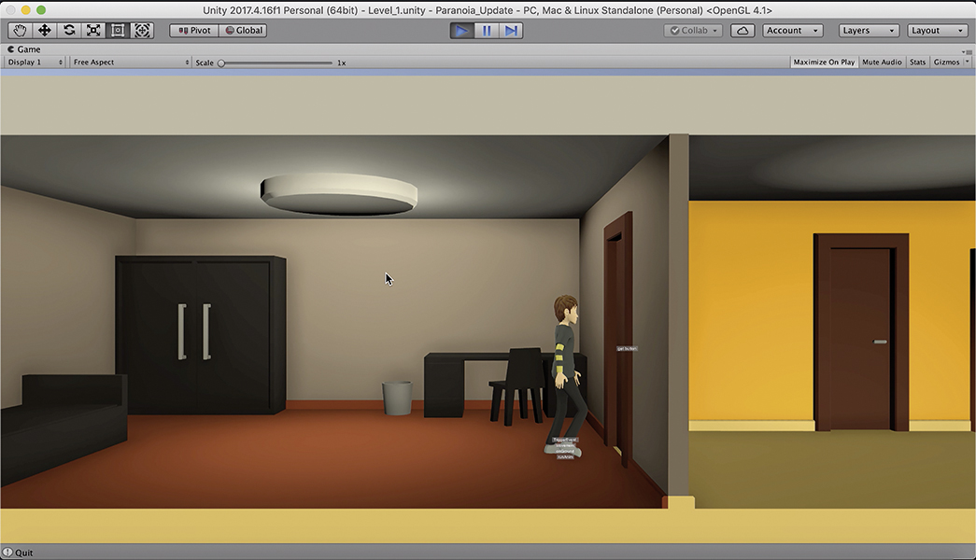976x560 pixels.
Task: Pause the running game
Action: (x=487, y=31)
